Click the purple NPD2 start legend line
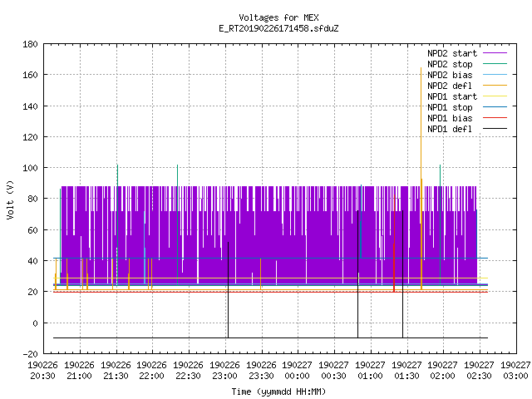Screen dimensions: 532x399 click(x=495, y=53)
